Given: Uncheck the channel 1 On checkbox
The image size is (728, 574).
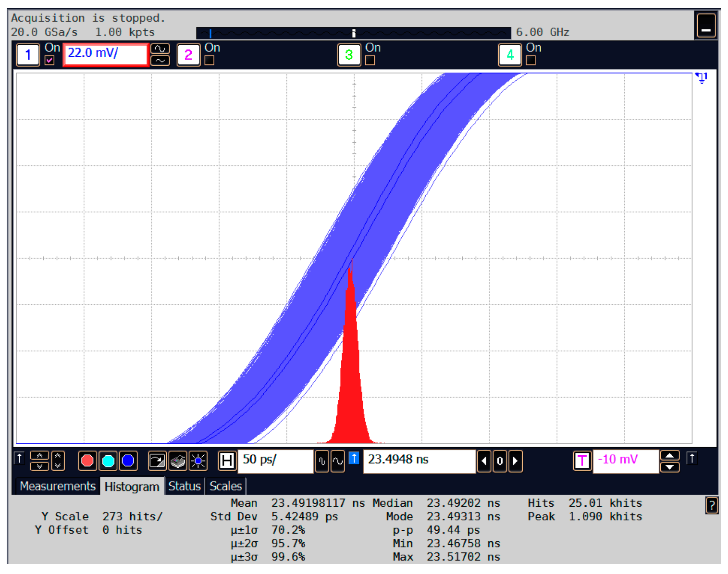Looking at the screenshot, I should coord(49,61).
